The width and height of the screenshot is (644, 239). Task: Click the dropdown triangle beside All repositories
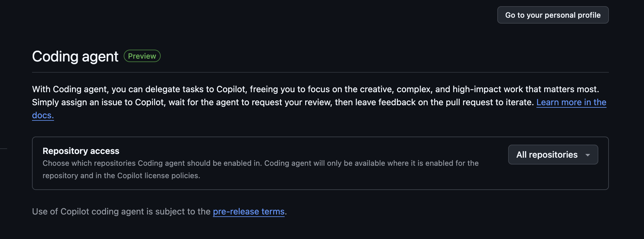click(x=588, y=155)
